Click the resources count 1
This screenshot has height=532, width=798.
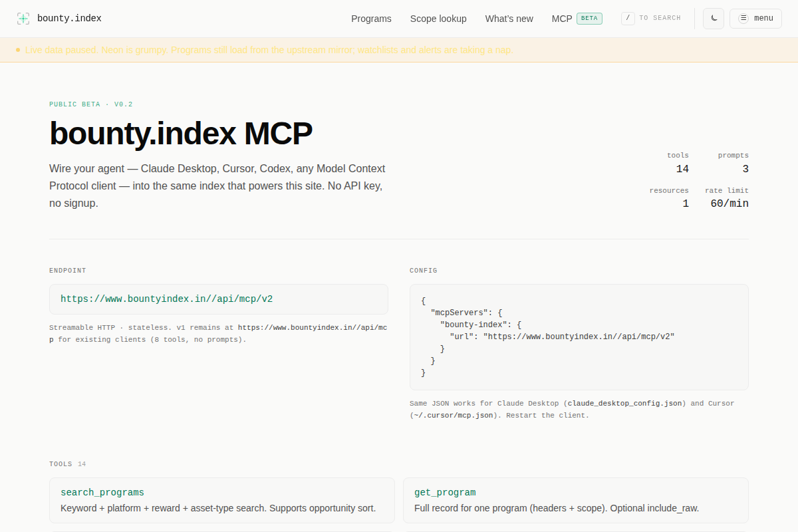[686, 203]
